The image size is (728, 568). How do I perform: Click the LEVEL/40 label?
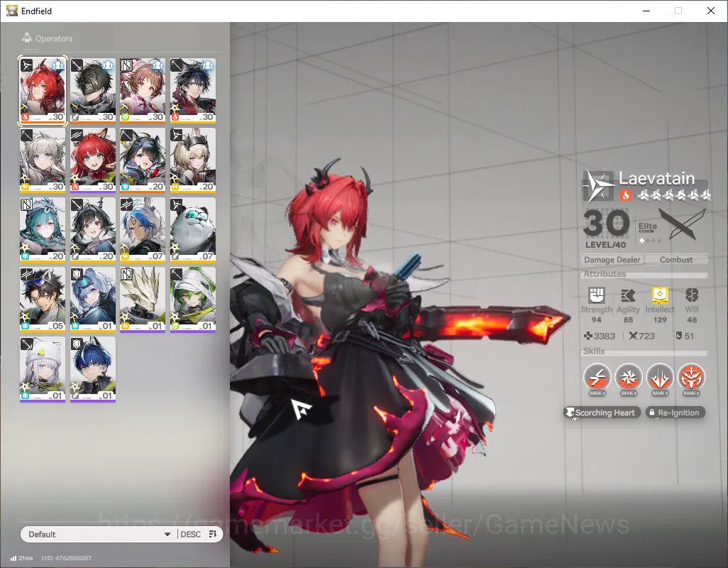coord(605,245)
